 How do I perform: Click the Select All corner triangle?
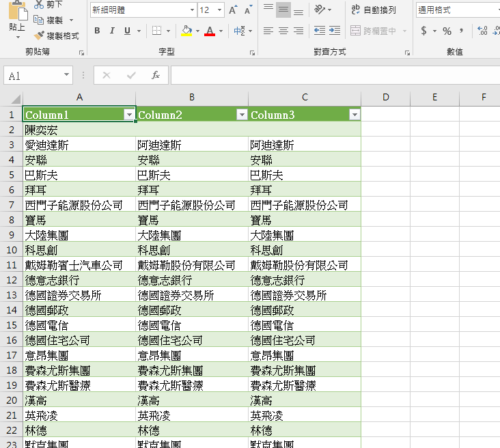tap(16, 99)
